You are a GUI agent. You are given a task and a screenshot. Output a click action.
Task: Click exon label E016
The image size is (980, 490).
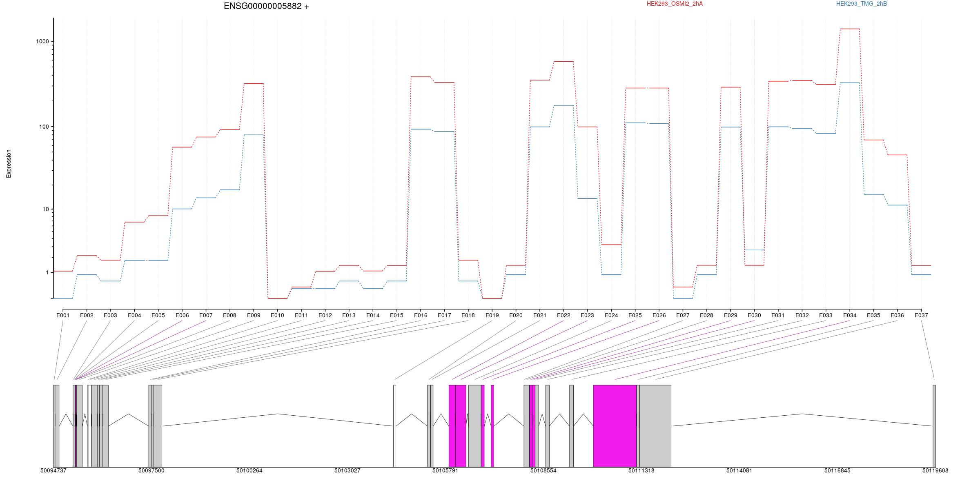point(421,315)
